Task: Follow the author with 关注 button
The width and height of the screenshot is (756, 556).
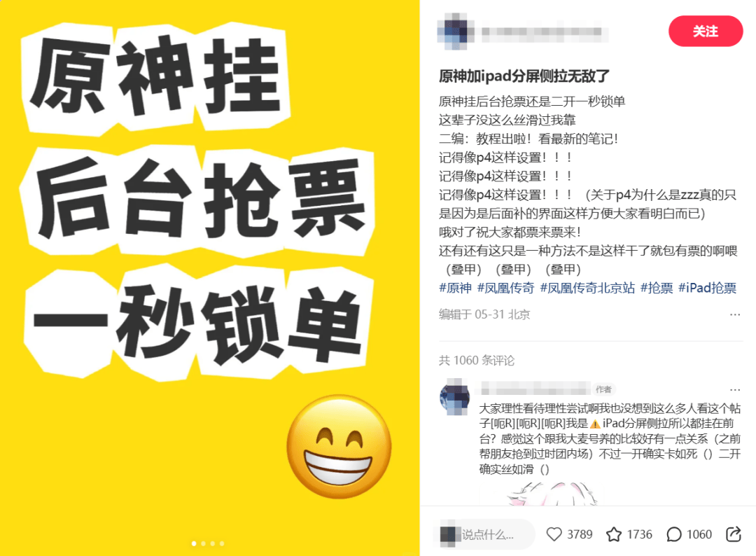Action: coord(706,32)
